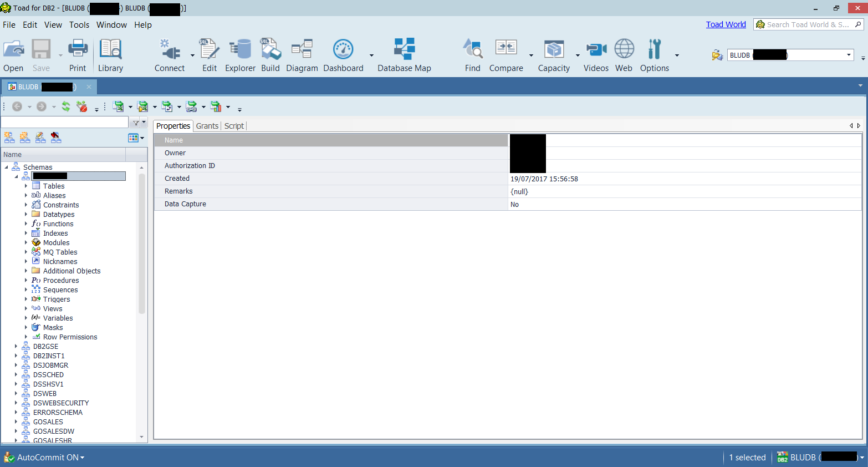The image size is (868, 467).
Task: Click the Name column header in object tree
Action: coord(63,155)
